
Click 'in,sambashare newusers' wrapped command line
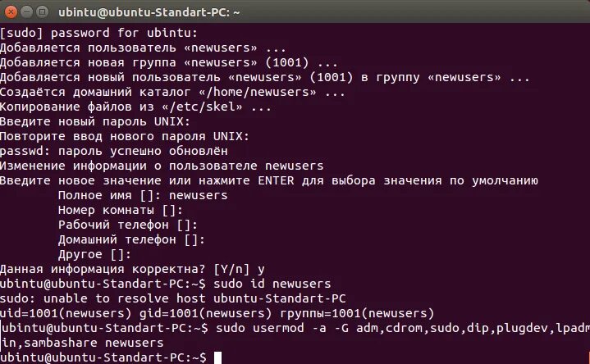click(x=82, y=343)
